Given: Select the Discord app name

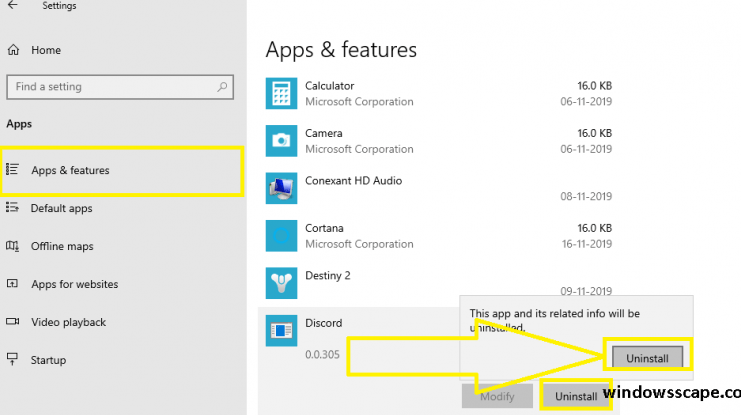Looking at the screenshot, I should pos(324,323).
